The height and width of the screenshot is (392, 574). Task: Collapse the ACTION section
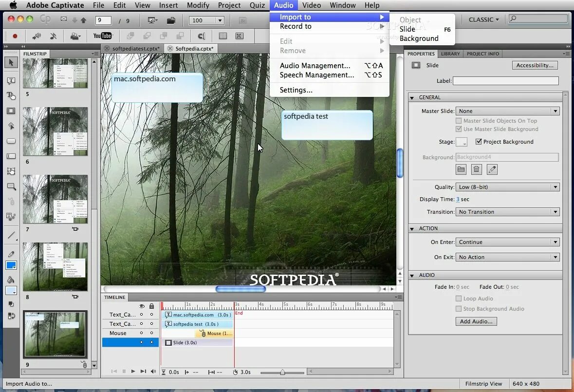(412, 229)
